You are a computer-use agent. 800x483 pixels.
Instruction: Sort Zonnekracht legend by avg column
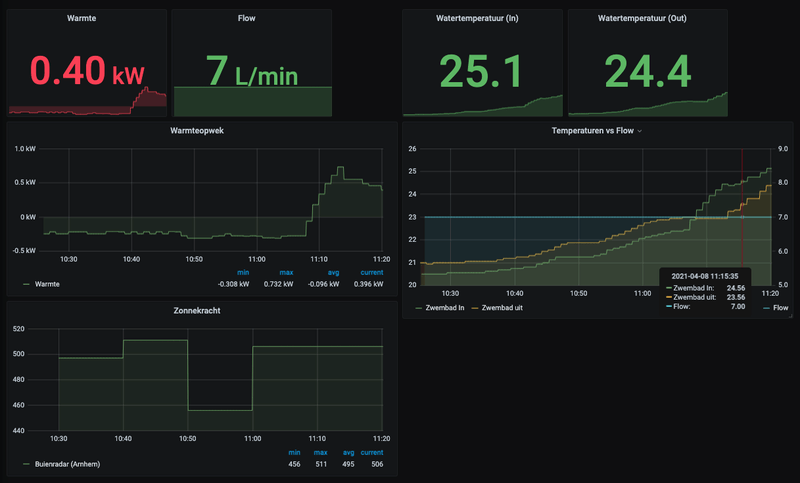pyautogui.click(x=348, y=453)
